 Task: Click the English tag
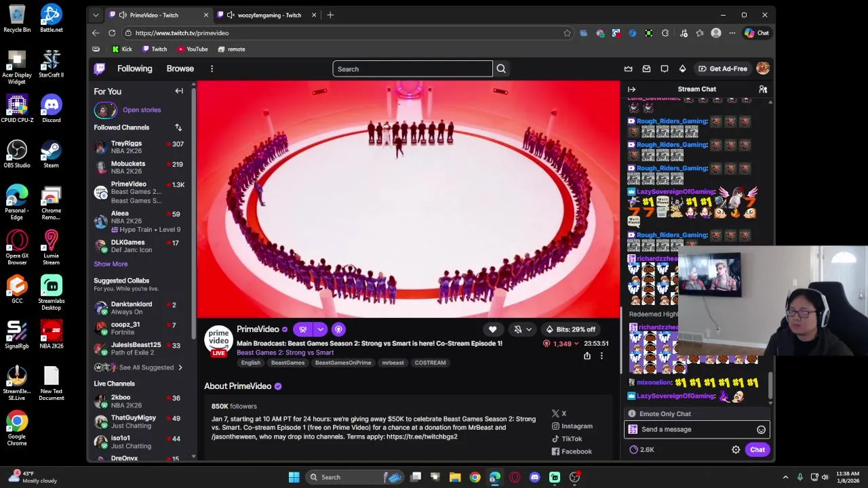[x=250, y=363]
